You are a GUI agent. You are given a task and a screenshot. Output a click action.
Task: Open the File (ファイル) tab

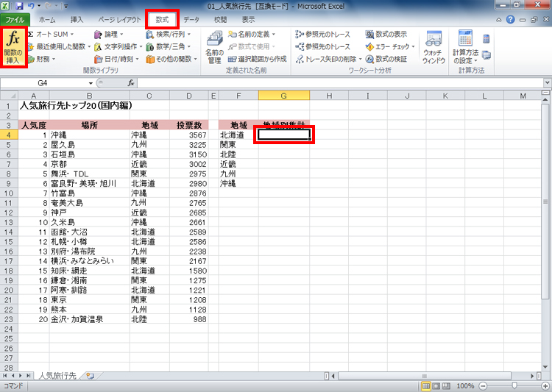click(15, 20)
